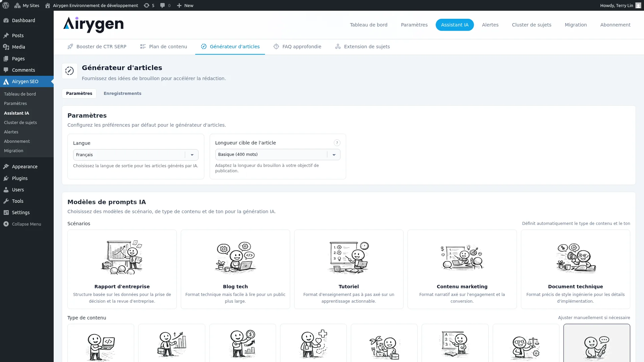Select the Blog tech scenario card
The image size is (644, 362).
[x=235, y=269]
